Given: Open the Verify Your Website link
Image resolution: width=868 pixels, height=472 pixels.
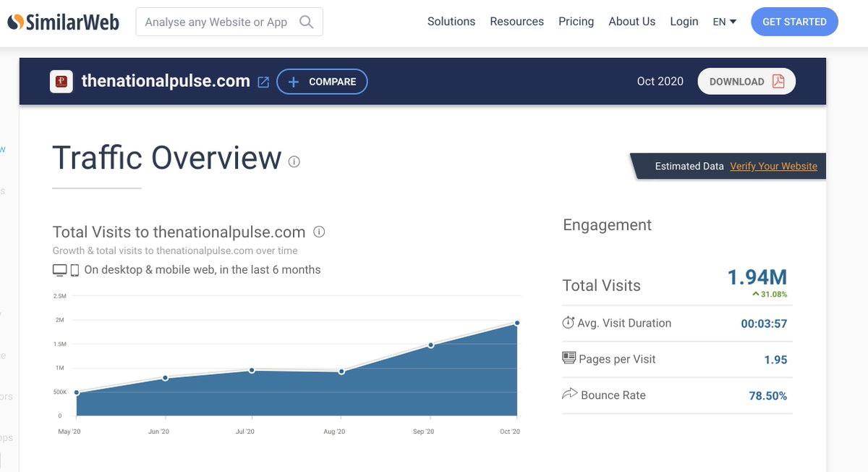Looking at the screenshot, I should (773, 167).
